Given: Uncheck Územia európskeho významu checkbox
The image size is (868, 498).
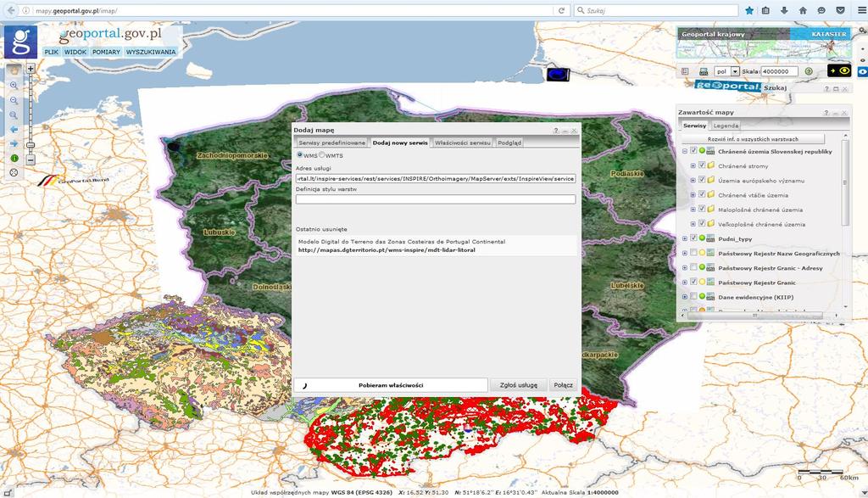Looking at the screenshot, I should [x=702, y=180].
